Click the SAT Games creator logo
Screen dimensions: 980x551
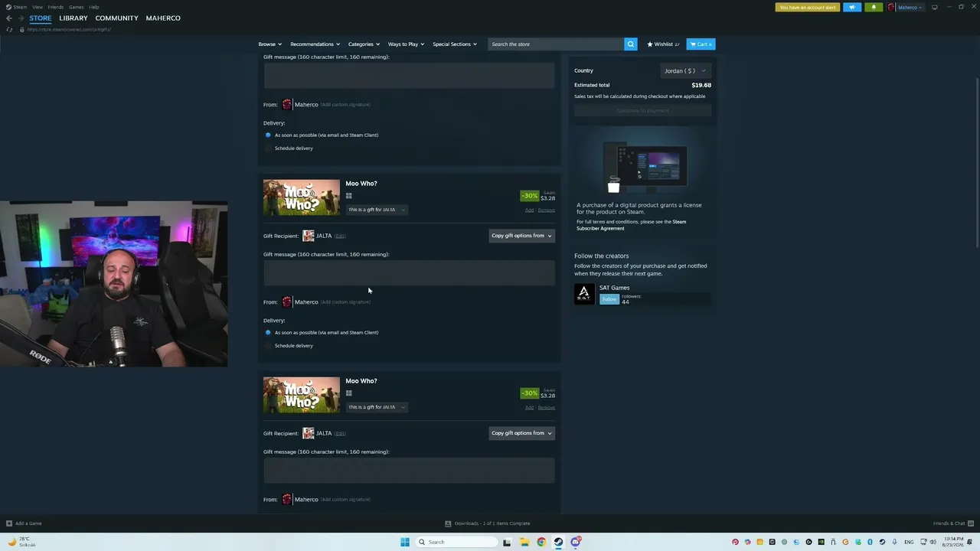pyautogui.click(x=584, y=294)
